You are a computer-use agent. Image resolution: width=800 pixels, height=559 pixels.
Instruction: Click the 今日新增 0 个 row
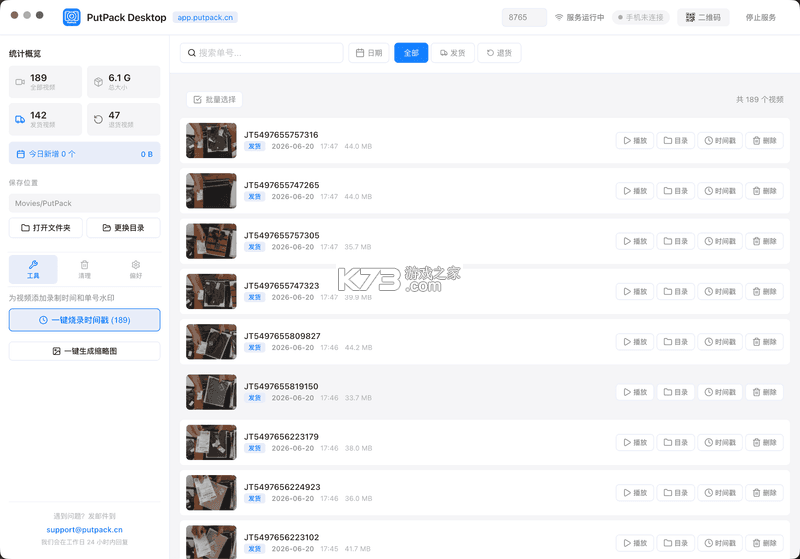point(85,154)
